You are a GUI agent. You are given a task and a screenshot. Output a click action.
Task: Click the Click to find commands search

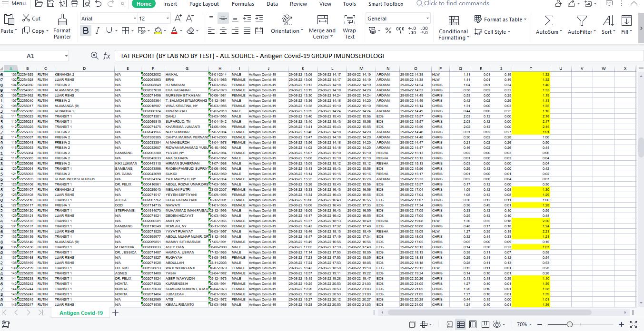point(452,3)
